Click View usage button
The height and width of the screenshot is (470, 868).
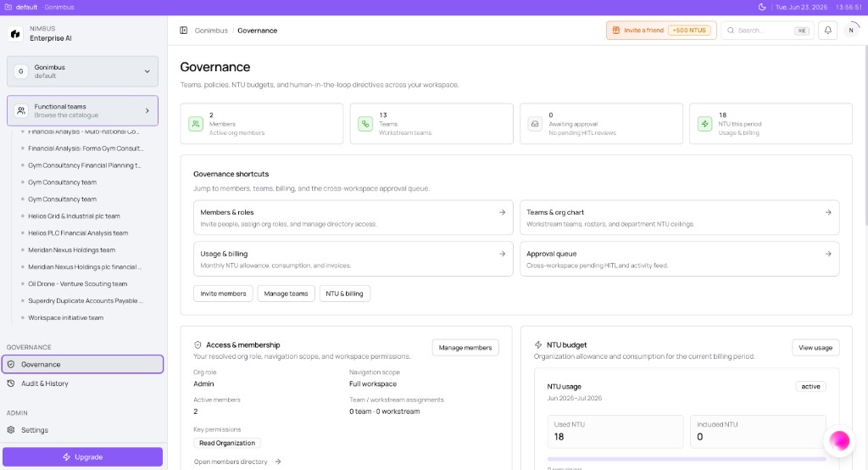[x=815, y=348]
